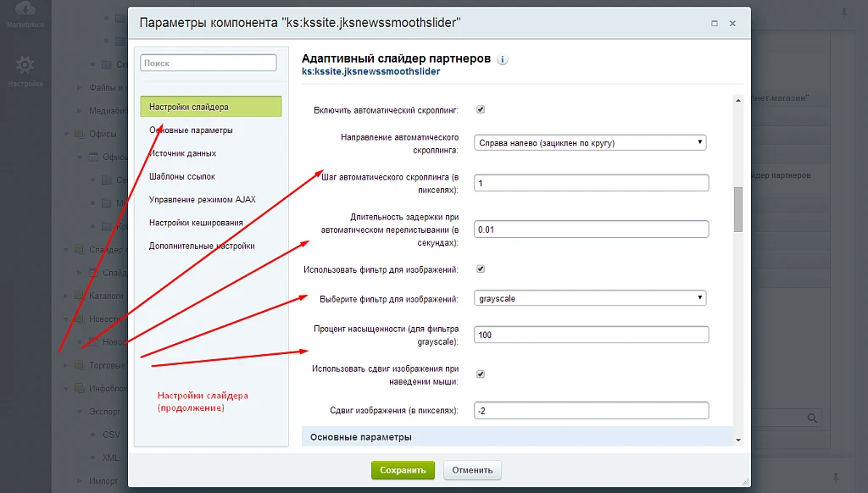868x493 pixels.
Task: Open the grayscale image filter dropdown
Action: click(x=590, y=298)
